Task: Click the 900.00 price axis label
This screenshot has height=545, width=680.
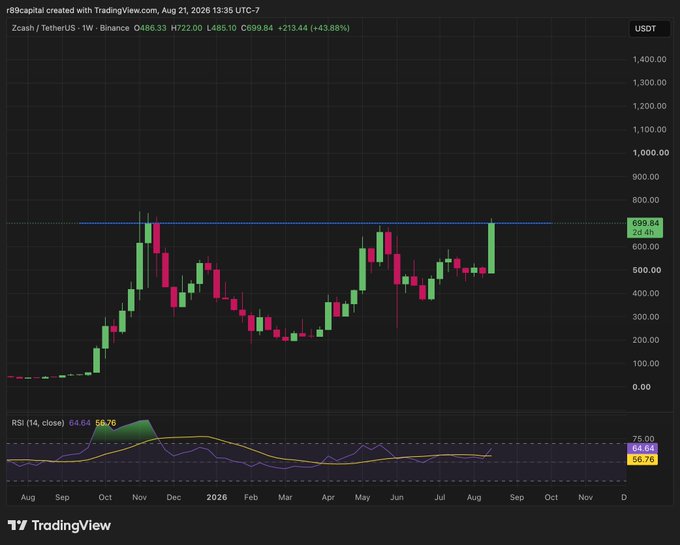Action: coord(646,176)
